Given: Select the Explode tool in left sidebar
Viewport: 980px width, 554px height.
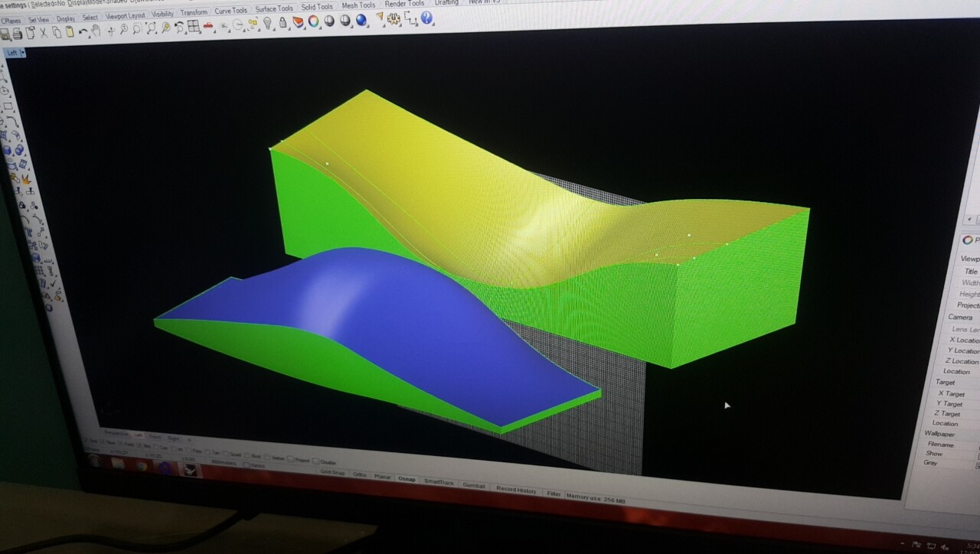Looking at the screenshot, I should click(25, 179).
